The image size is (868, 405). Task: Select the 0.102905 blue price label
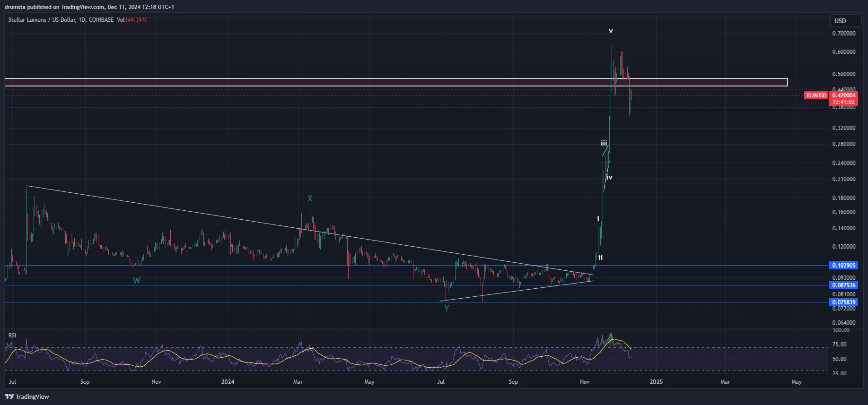[x=844, y=266]
